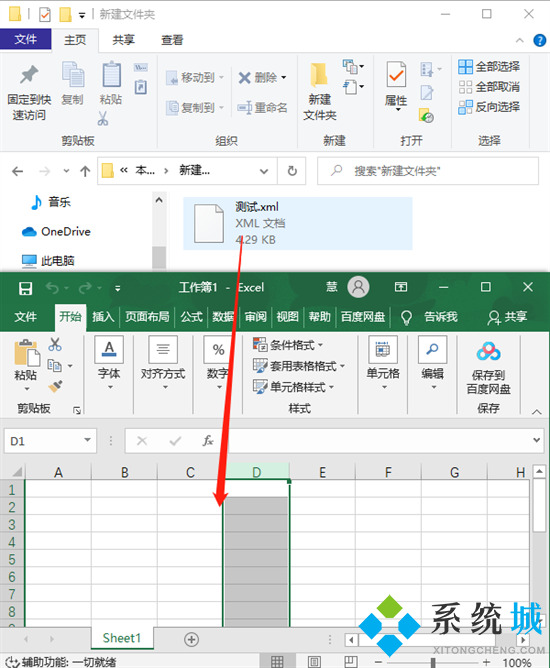Open the Name Box dropdown showing D1
Image resolution: width=550 pixels, height=668 pixels.
pyautogui.click(x=87, y=440)
